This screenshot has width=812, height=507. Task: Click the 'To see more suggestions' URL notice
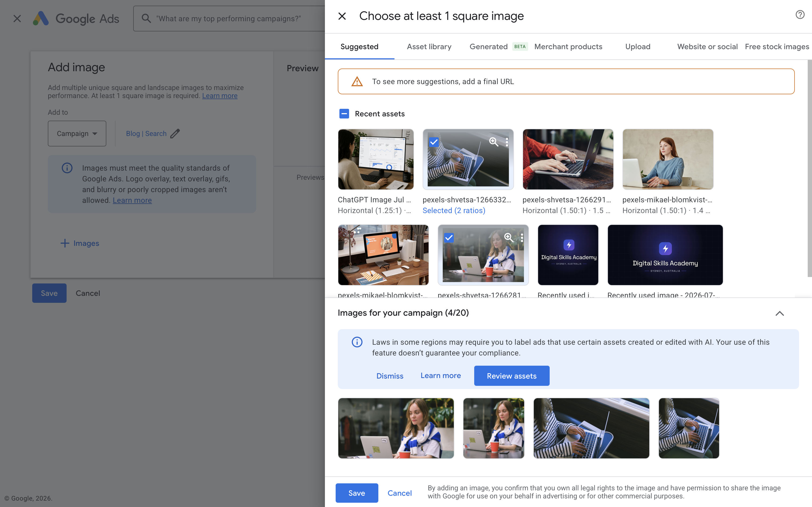[566, 81]
